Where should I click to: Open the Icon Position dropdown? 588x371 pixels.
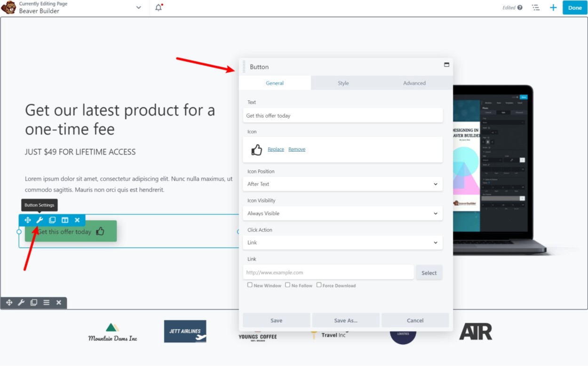[343, 184]
